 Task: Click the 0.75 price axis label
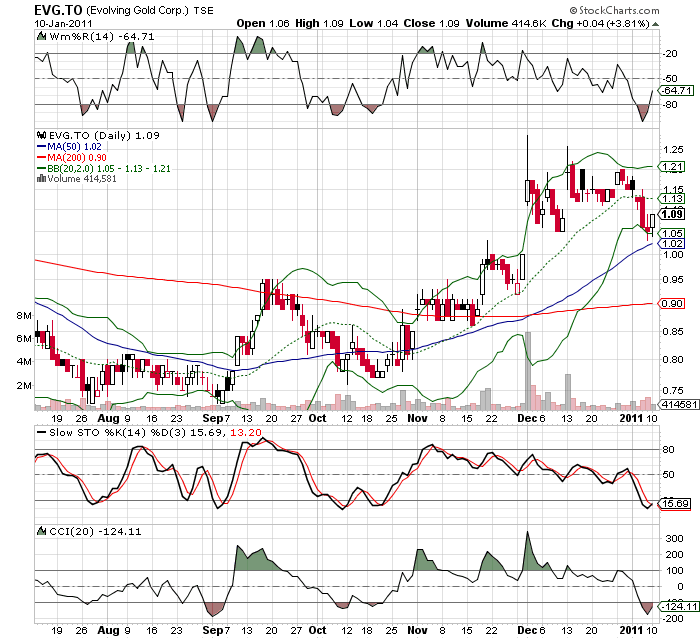673,390
